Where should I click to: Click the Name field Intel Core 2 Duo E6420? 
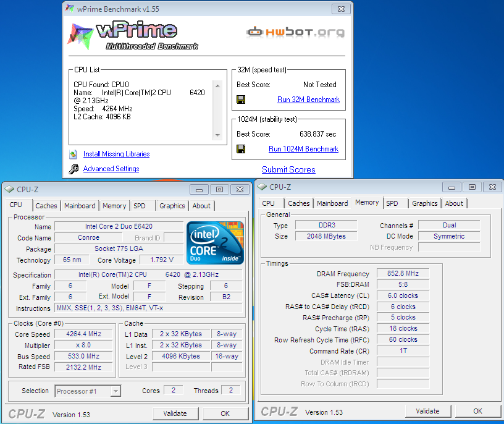click(119, 226)
